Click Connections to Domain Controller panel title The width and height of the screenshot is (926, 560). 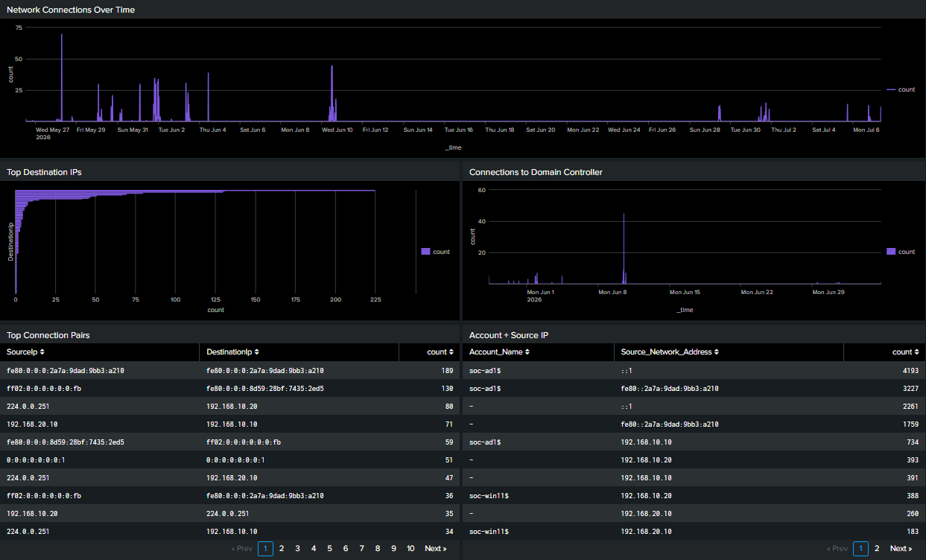pyautogui.click(x=536, y=172)
